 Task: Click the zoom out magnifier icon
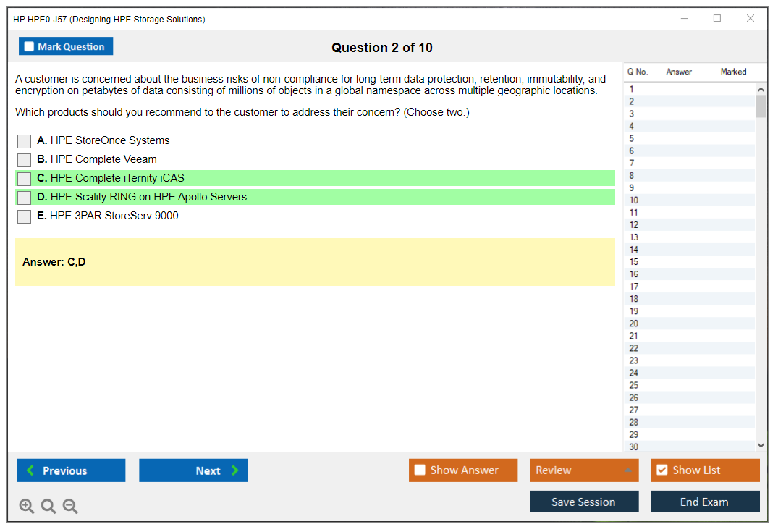coord(70,507)
